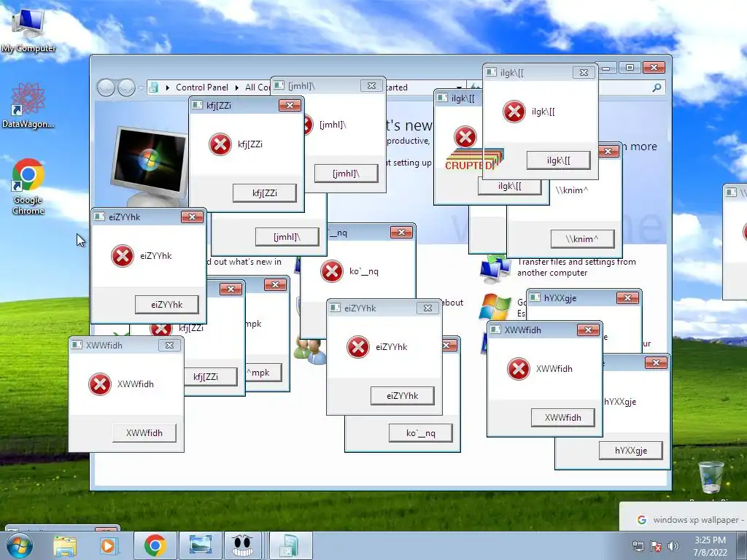Minimize the Control Panel window

tap(606, 68)
